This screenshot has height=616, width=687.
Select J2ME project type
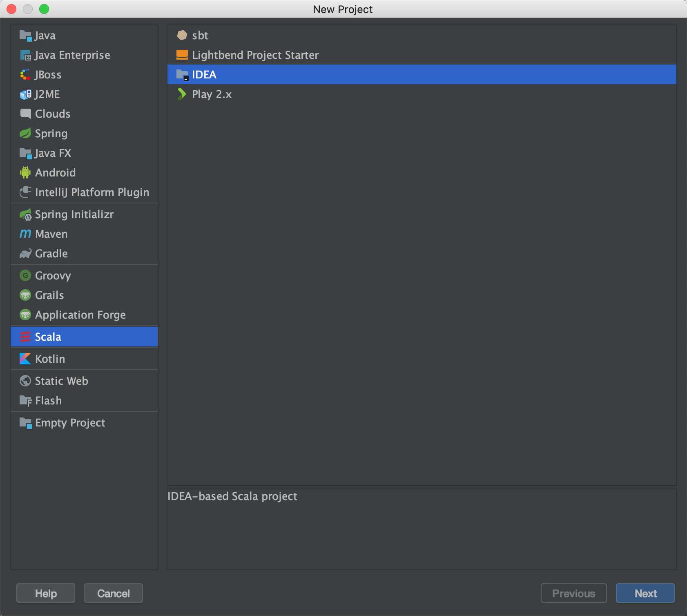click(84, 94)
